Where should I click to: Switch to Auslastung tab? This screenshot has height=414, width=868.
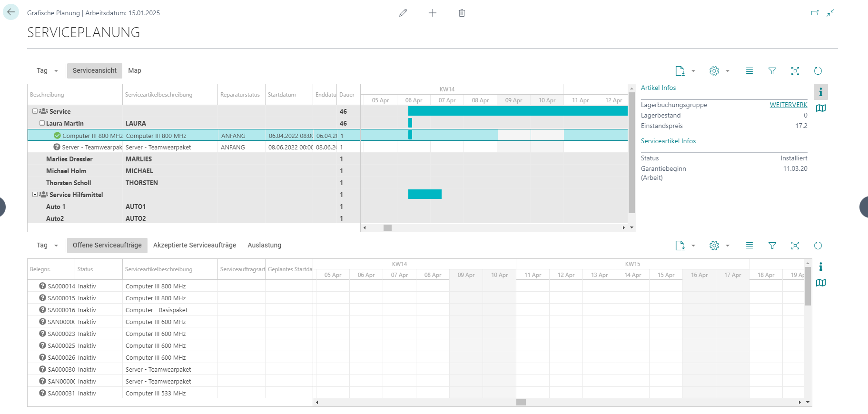264,245
